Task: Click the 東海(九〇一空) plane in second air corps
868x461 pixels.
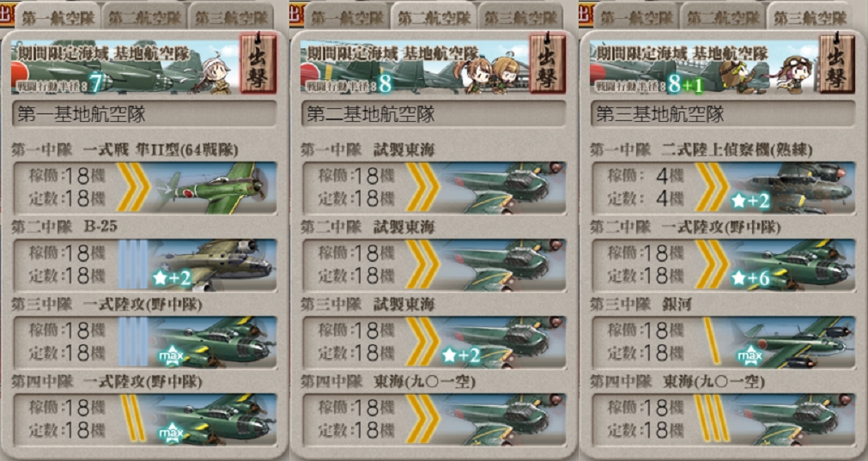Action: click(x=502, y=420)
